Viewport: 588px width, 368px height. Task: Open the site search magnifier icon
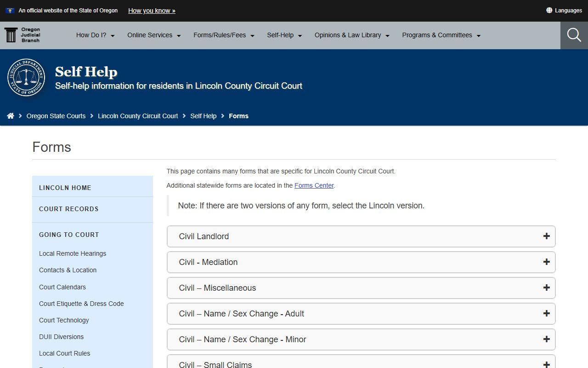(574, 35)
